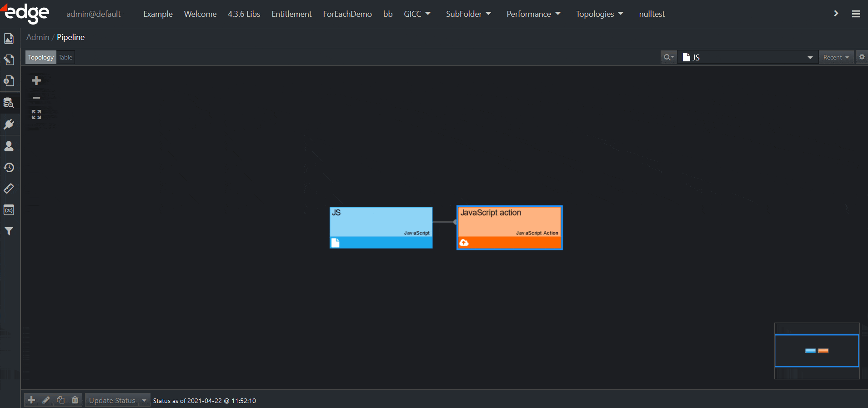Viewport: 868px width, 408px height.
Task: Open the bb tab
Action: pyautogui.click(x=388, y=14)
